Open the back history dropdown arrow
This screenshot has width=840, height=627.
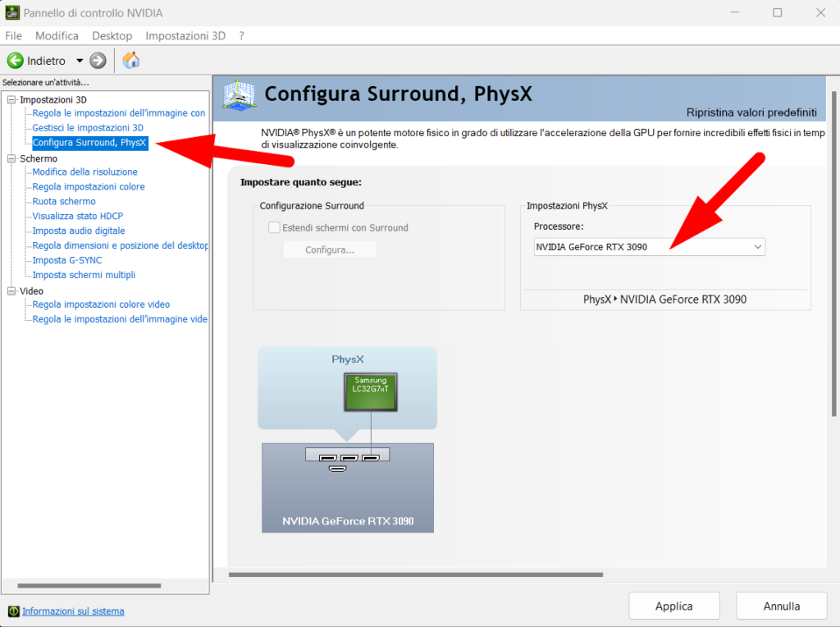pyautogui.click(x=80, y=61)
